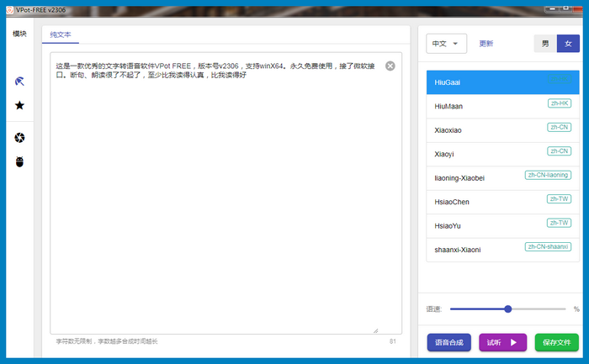Play preview with the 试听 button
589x364 pixels.
tap(502, 342)
